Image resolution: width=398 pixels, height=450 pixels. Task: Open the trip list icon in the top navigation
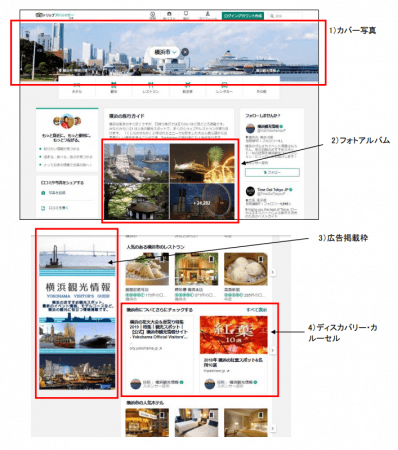169,14
